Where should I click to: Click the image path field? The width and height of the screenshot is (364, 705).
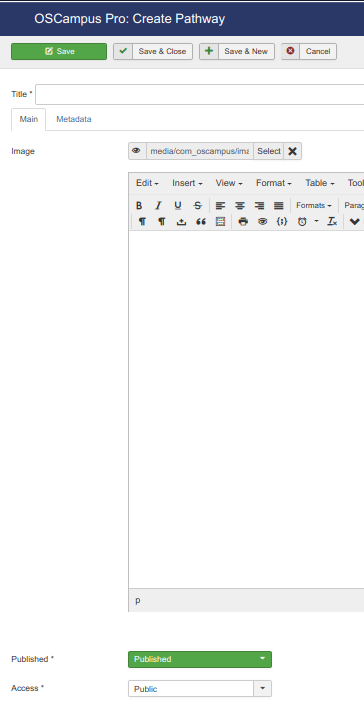tap(200, 151)
